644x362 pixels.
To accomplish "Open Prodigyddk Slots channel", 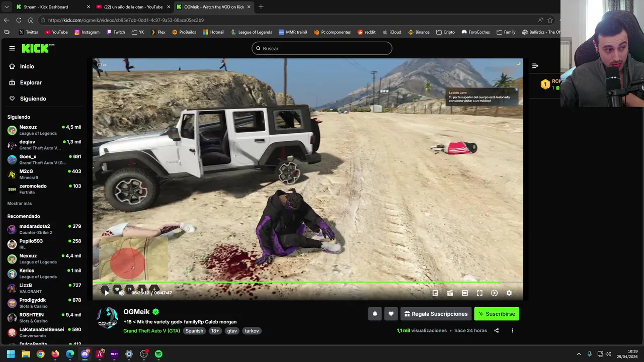I will [x=44, y=303].
